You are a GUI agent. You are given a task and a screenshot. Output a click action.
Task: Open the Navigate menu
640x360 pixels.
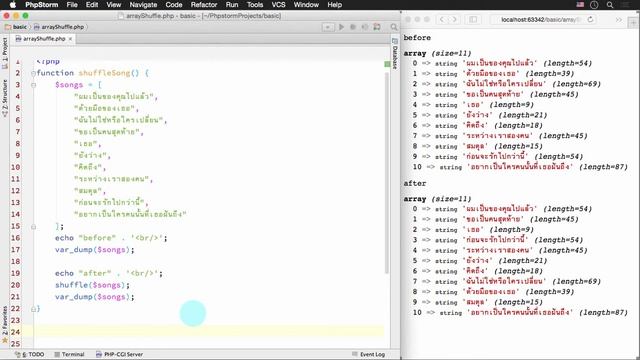pos(143,5)
